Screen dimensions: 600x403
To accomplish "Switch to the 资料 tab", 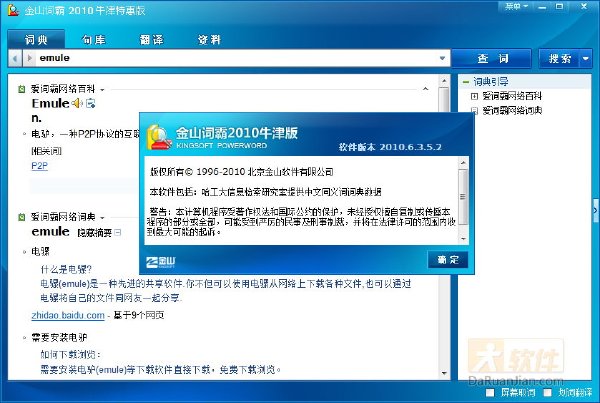I will [209, 39].
